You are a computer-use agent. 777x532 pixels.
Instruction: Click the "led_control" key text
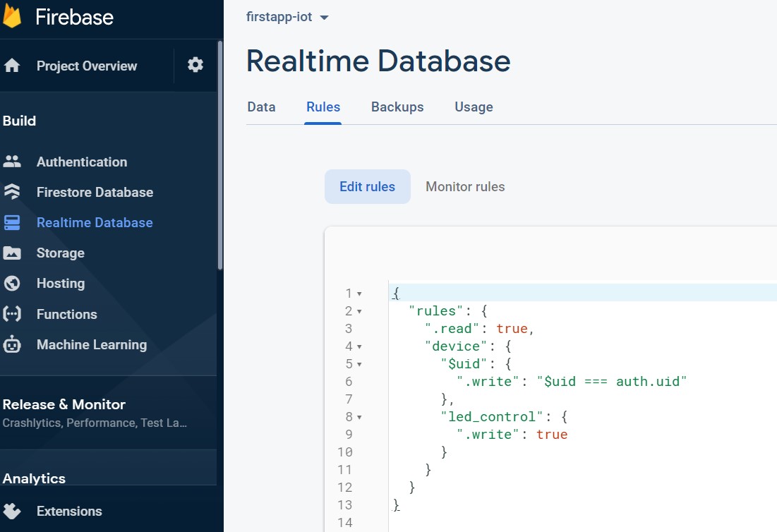(492, 417)
